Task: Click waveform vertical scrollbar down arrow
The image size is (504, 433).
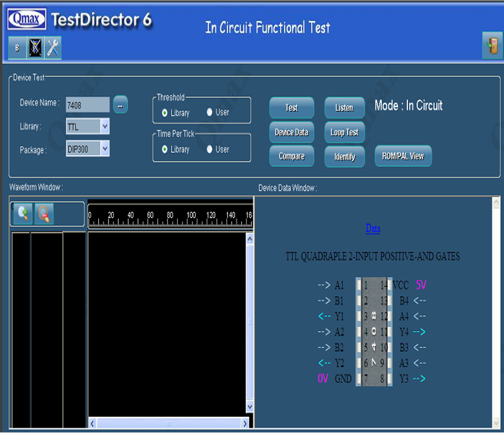Action: coord(250,406)
